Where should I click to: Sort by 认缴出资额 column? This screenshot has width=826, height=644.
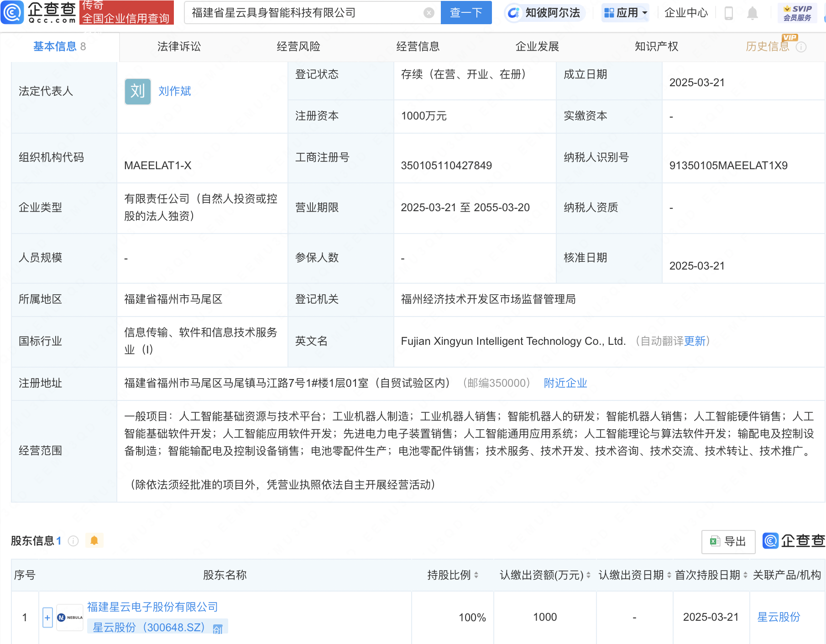tap(588, 575)
